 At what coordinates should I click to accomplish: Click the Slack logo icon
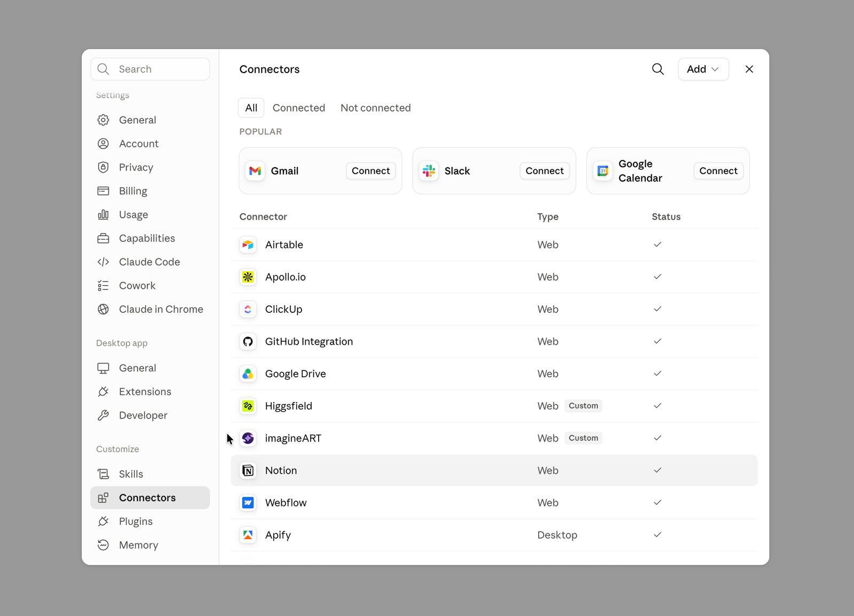[429, 171]
